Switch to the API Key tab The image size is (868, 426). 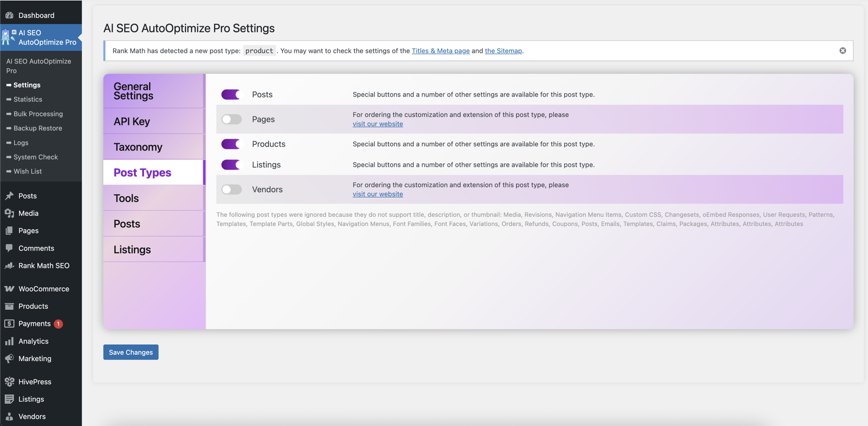click(154, 121)
